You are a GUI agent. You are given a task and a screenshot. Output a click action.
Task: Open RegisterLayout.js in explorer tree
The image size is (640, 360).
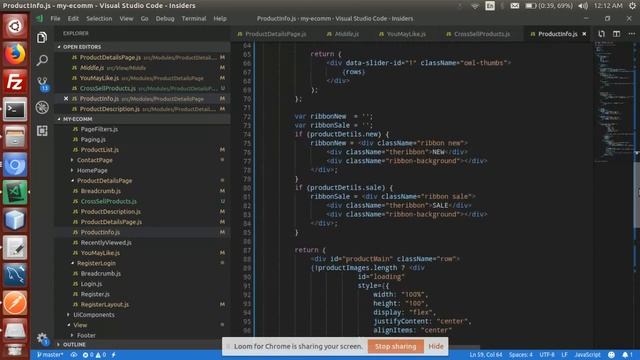104,304
